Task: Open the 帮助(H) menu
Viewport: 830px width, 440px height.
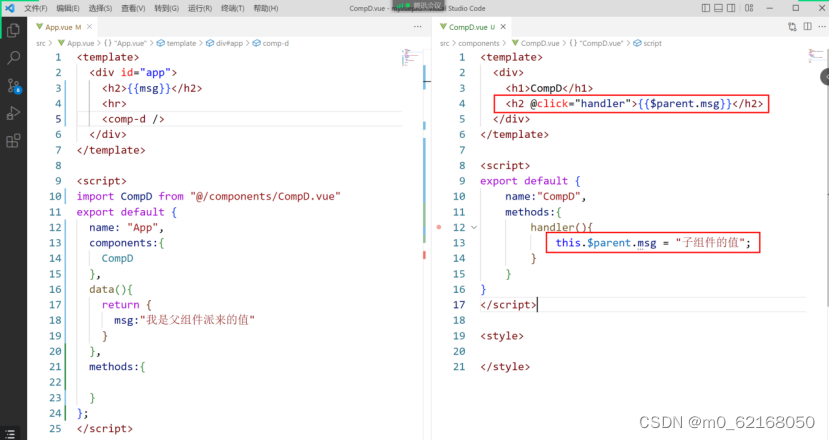Action: pyautogui.click(x=265, y=8)
